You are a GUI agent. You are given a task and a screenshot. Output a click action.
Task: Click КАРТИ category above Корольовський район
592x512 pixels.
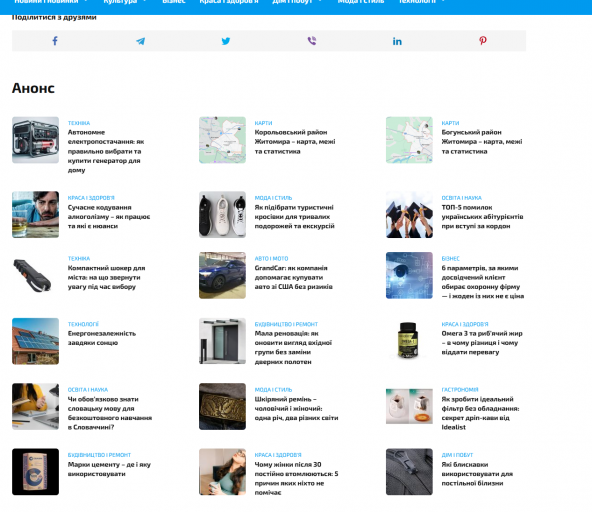click(x=263, y=123)
